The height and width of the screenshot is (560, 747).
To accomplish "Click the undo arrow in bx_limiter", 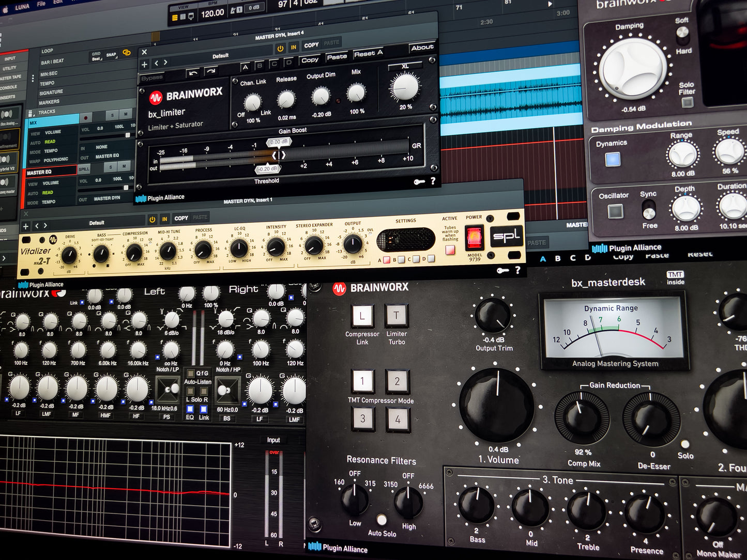I will tap(193, 73).
